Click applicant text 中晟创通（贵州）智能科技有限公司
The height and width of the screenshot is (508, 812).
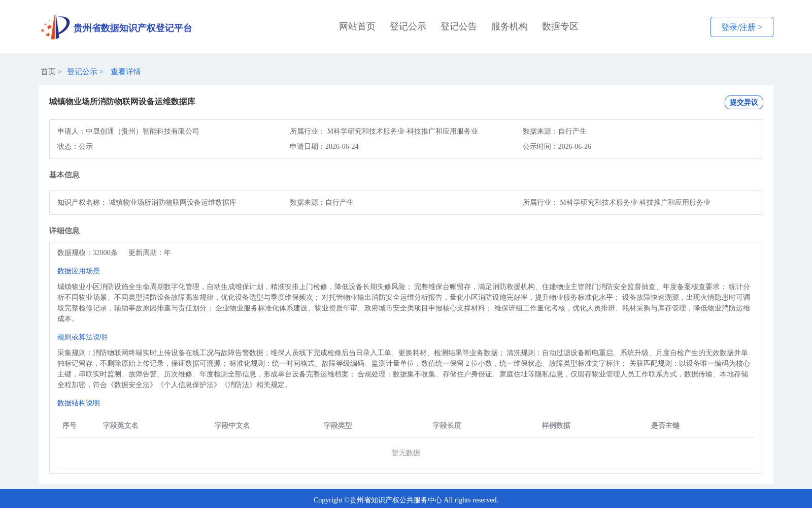click(x=143, y=131)
